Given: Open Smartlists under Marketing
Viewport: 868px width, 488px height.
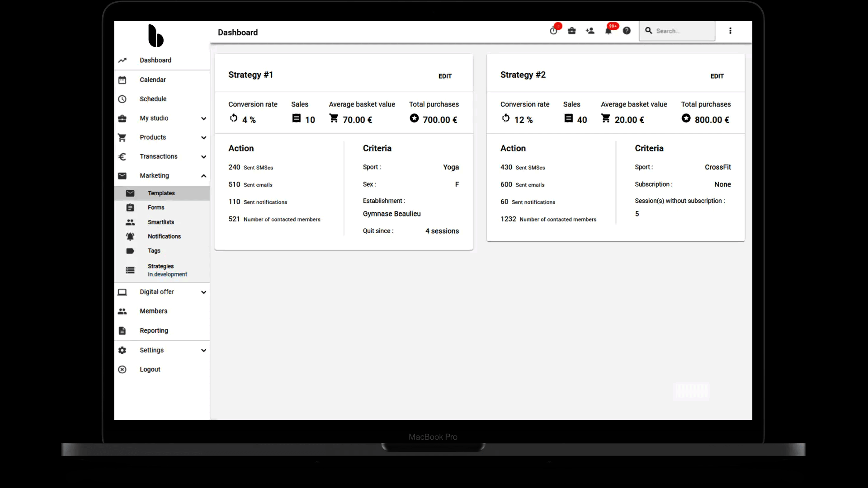Looking at the screenshot, I should [x=160, y=222].
